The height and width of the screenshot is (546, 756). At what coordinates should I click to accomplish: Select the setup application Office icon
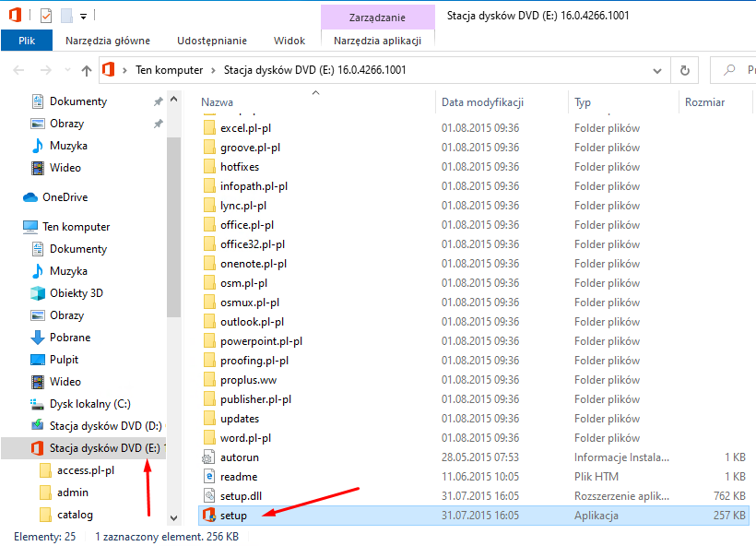[208, 516]
